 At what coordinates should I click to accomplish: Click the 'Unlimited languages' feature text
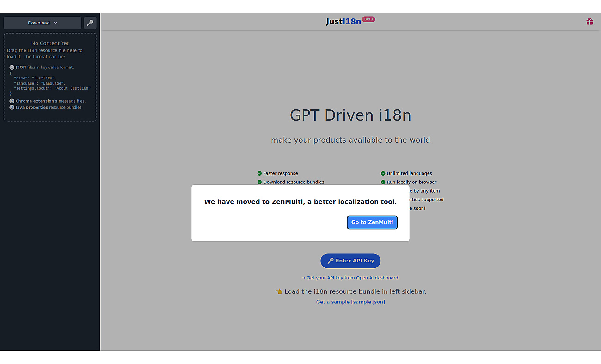coord(409,173)
